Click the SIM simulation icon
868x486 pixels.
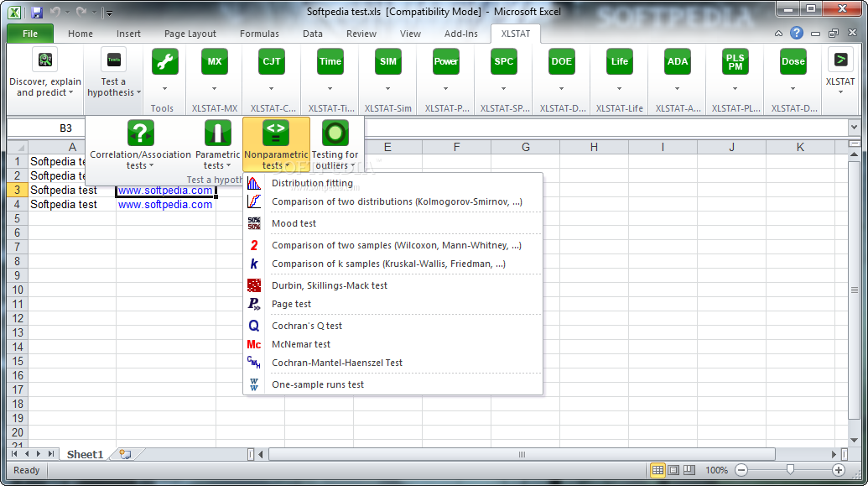click(x=388, y=61)
